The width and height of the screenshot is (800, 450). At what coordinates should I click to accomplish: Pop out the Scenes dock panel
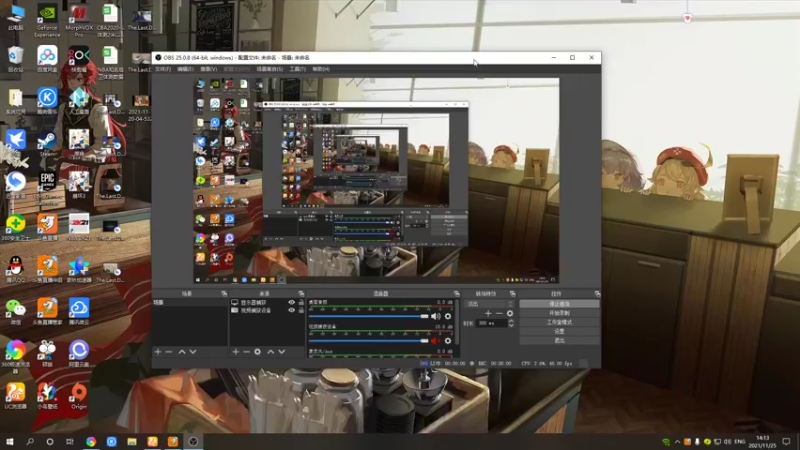point(224,294)
